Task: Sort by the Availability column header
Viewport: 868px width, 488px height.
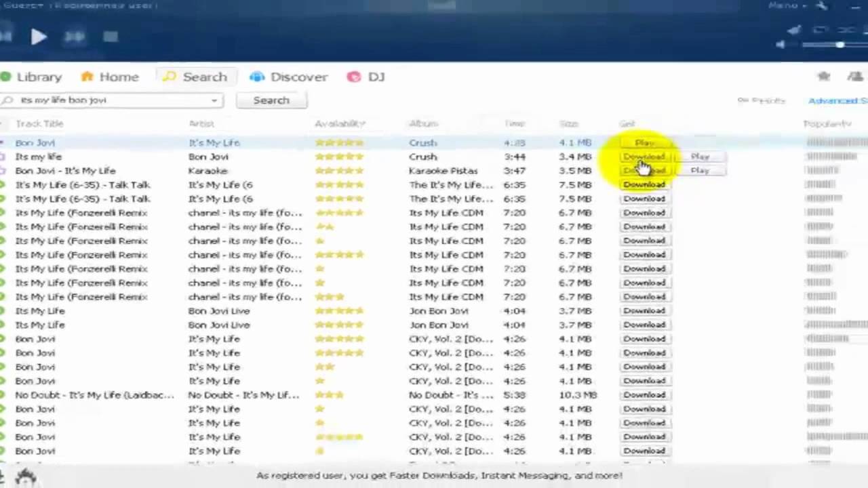Action: coord(340,123)
